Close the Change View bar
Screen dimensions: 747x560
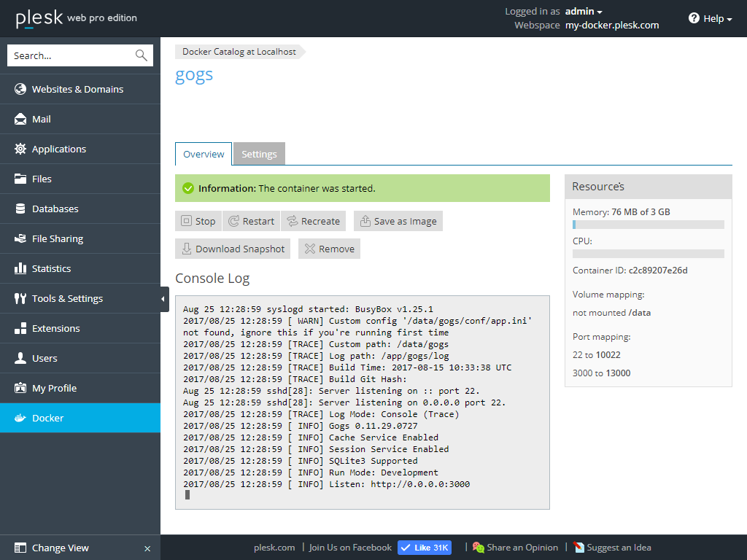pos(147,548)
